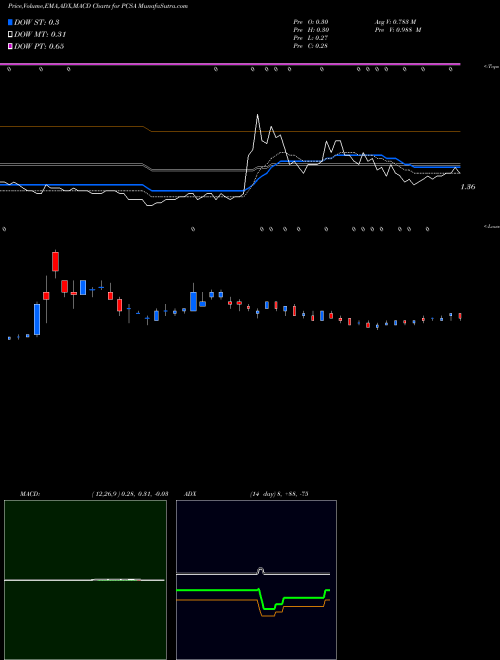Click the thick blue line's end at right edge
The width and height of the screenshot is (500, 660).
(458, 167)
